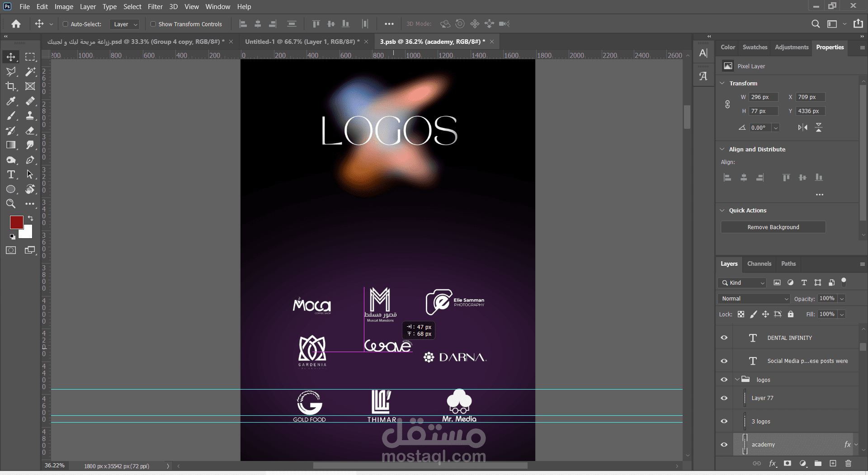This screenshot has width=868, height=475.
Task: Collapse the Transform section
Action: click(x=722, y=83)
